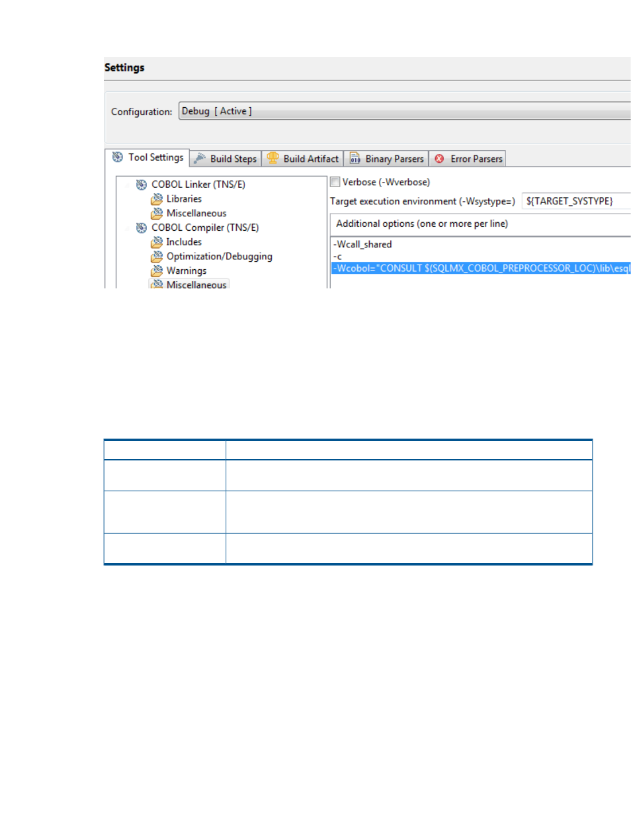631x840 pixels.
Task: Select Libraries under COBOL Linker
Action: click(184, 198)
